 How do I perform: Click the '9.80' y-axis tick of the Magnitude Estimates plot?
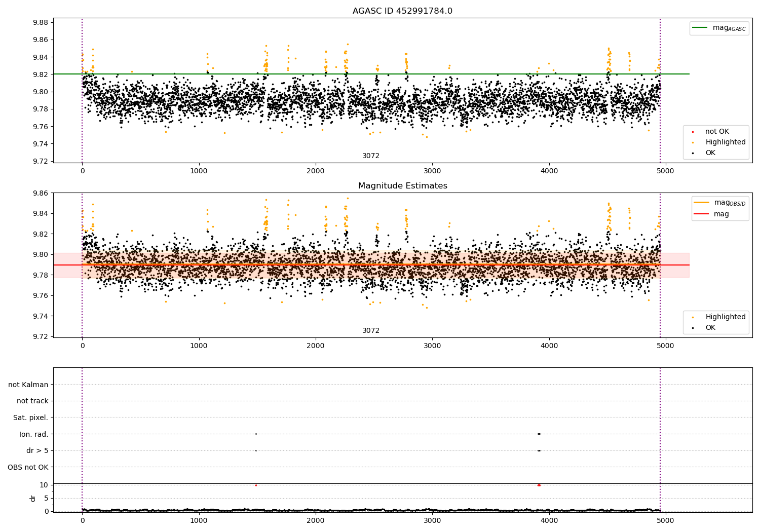[x=40, y=255]
